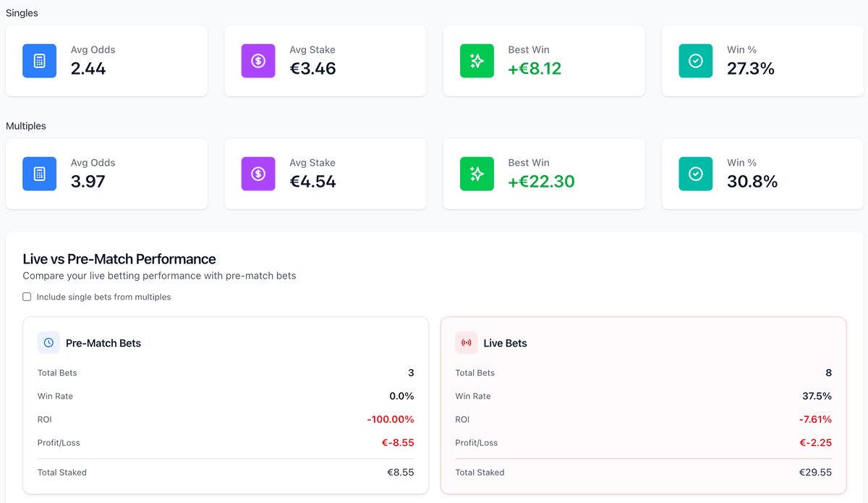Click the Pre-Match Bets clock icon

point(48,342)
